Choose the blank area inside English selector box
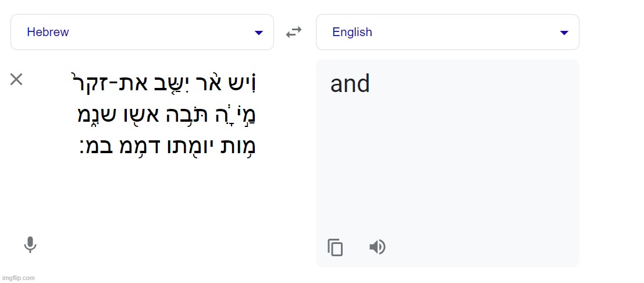644x283 pixels. point(464,32)
